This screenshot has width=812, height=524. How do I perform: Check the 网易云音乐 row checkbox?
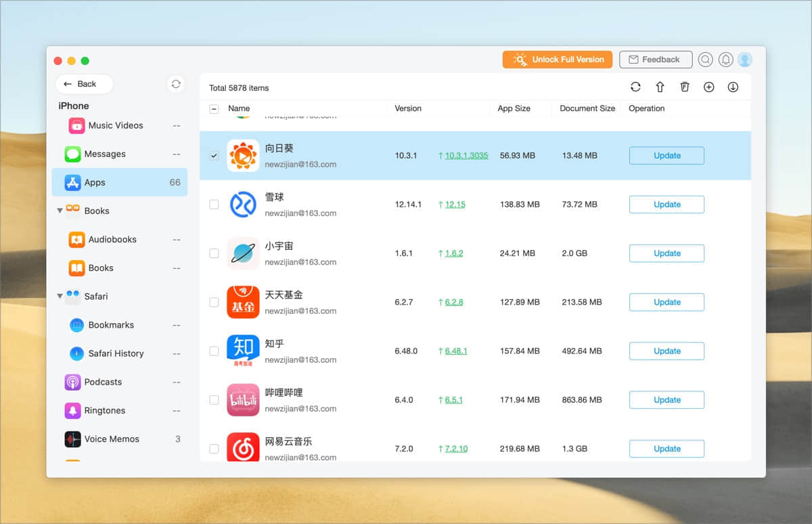point(214,448)
